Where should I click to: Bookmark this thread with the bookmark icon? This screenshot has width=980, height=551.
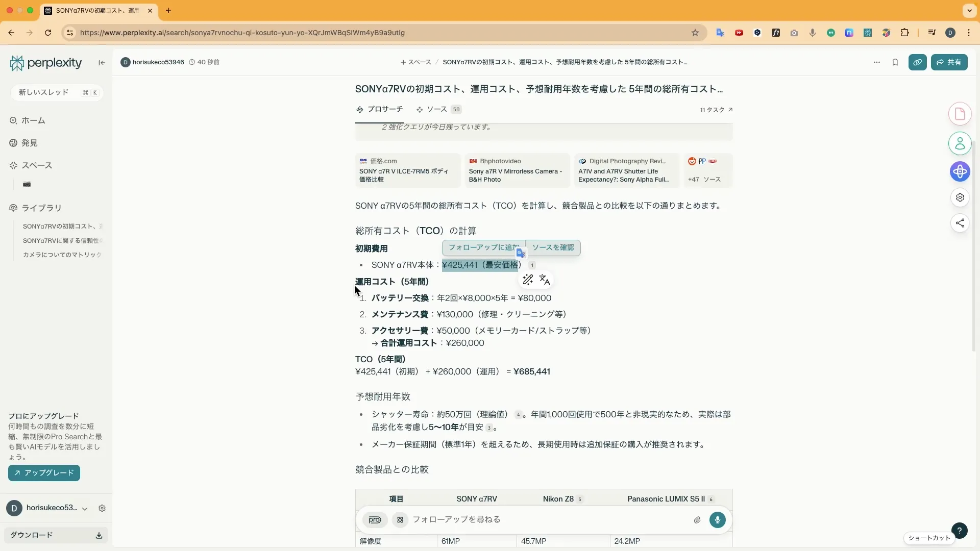[x=895, y=62]
